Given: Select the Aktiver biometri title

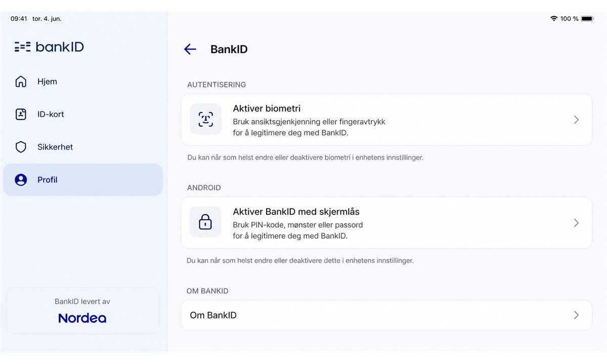Looking at the screenshot, I should click(x=267, y=108).
